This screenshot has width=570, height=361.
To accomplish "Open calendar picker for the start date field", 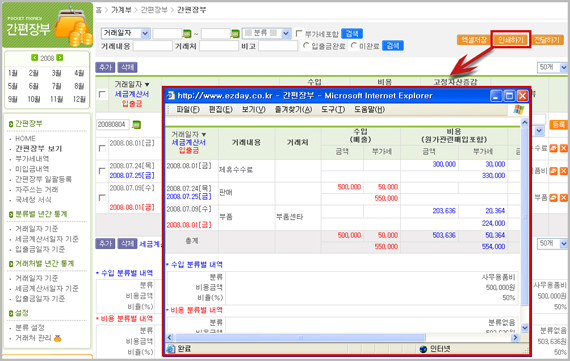I will point(187,34).
